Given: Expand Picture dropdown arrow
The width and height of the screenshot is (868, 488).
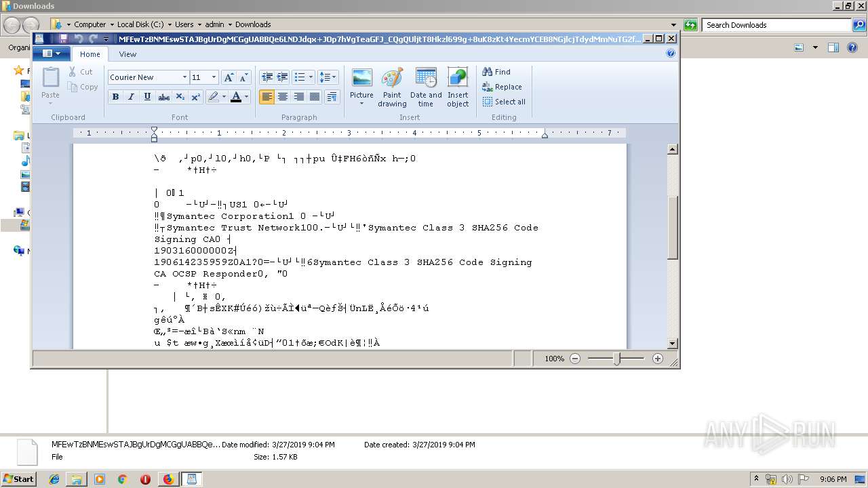Looking at the screenshot, I should 361,104.
